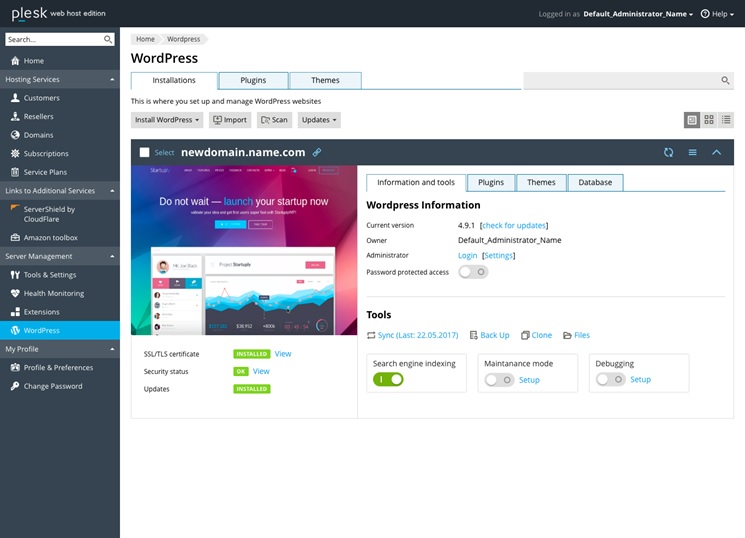Screen dimensions: 745x538
Task: Open administrator Settings link
Action: (x=498, y=256)
